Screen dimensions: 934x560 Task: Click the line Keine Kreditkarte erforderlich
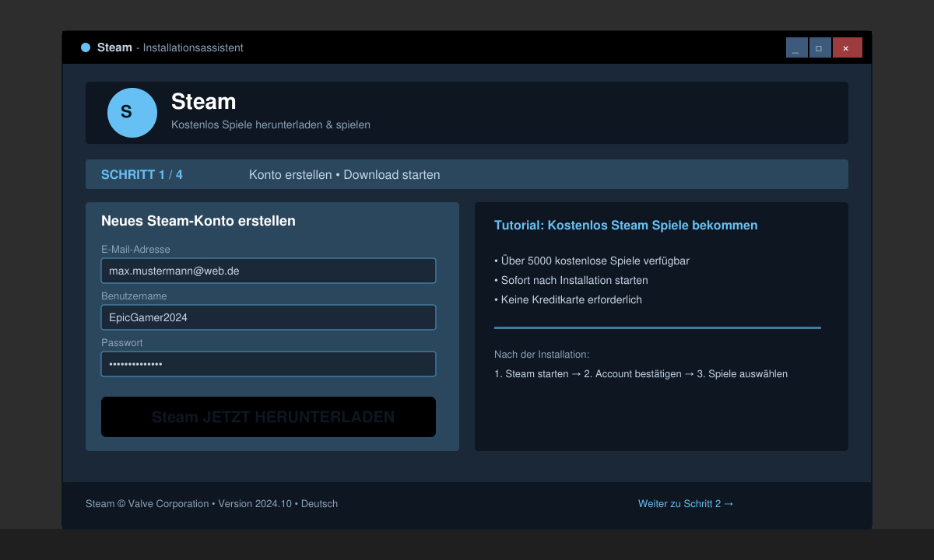coord(568,299)
